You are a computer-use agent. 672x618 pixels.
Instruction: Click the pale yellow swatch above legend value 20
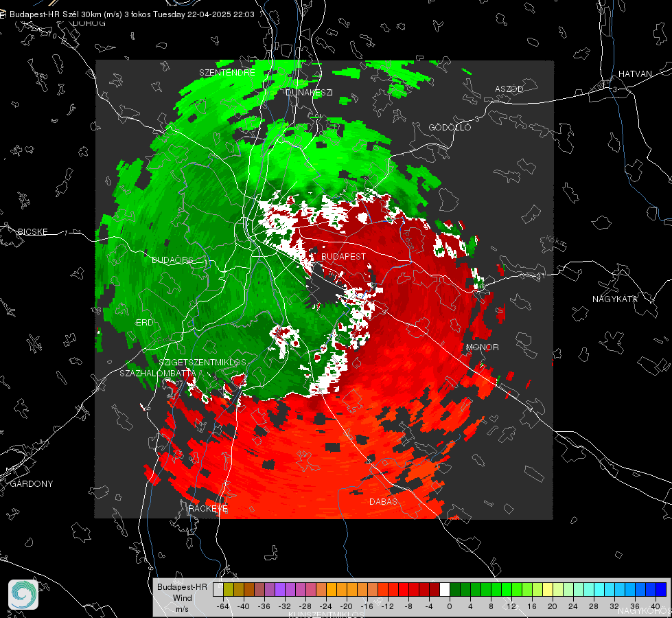point(548,590)
